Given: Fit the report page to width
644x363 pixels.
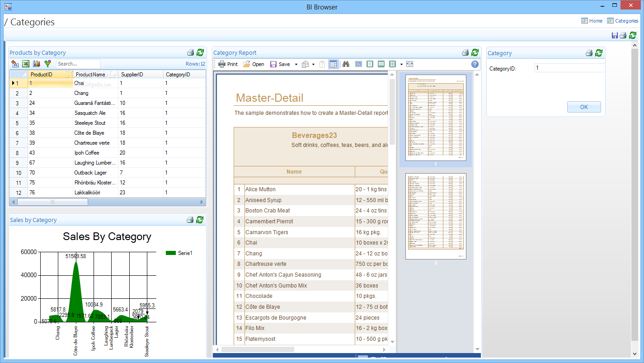Looking at the screenshot, I should click(x=409, y=64).
